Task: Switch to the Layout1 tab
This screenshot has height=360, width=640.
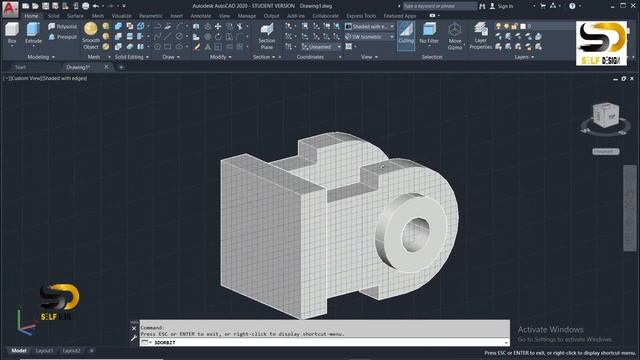Action: click(x=44, y=351)
